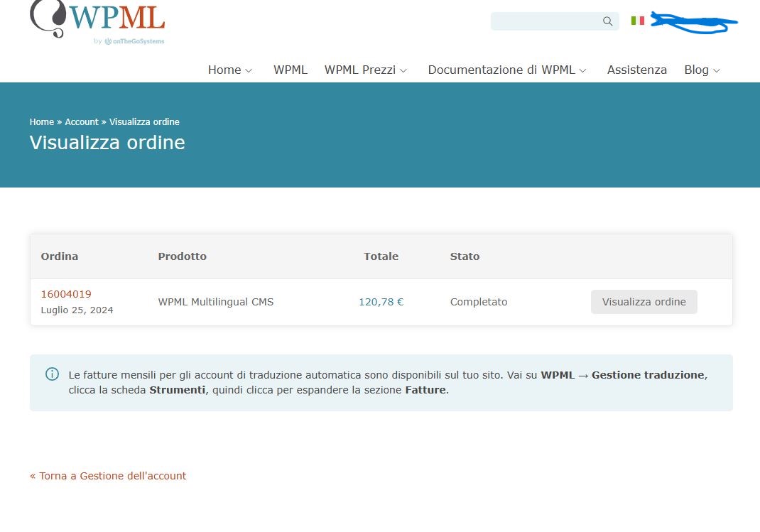Open WPML Prezzi in navigation
The height and width of the screenshot is (532, 760).
[360, 70]
